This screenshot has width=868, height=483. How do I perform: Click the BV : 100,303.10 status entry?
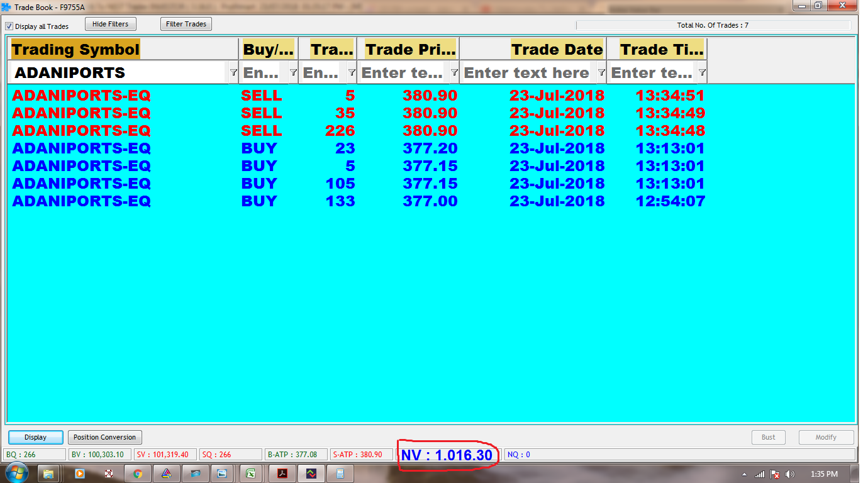point(100,454)
